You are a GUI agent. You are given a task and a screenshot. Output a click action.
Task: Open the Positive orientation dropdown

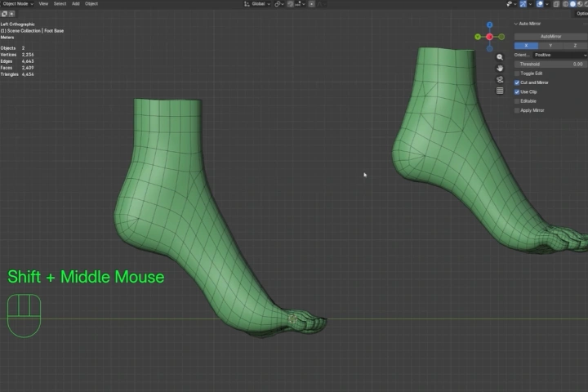tap(560, 56)
